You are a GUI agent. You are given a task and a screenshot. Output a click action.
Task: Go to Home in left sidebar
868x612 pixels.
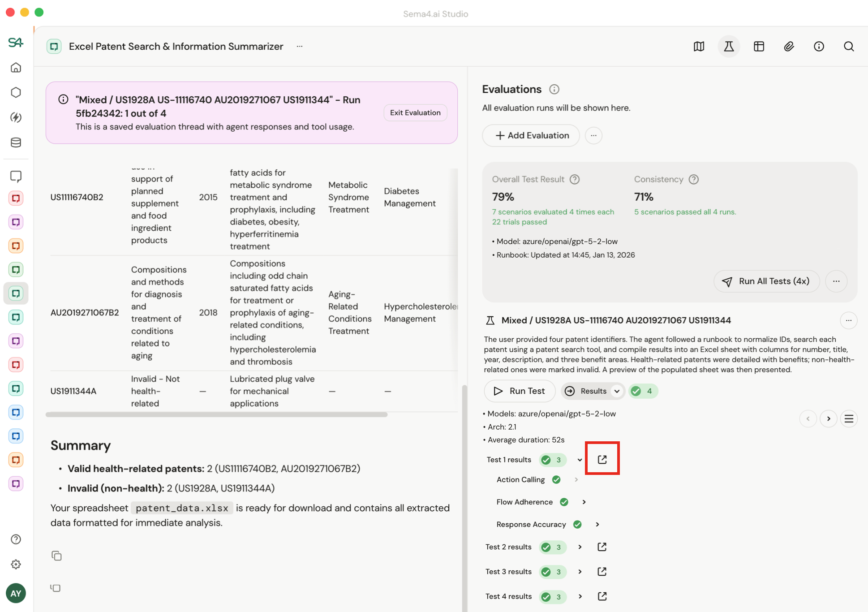coord(16,68)
